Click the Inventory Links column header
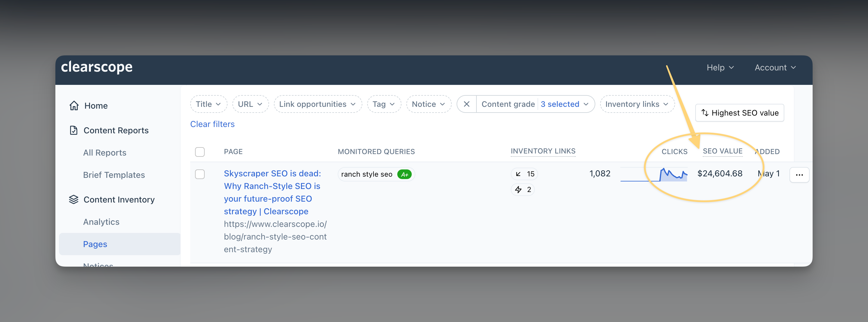The image size is (868, 322). 543,151
